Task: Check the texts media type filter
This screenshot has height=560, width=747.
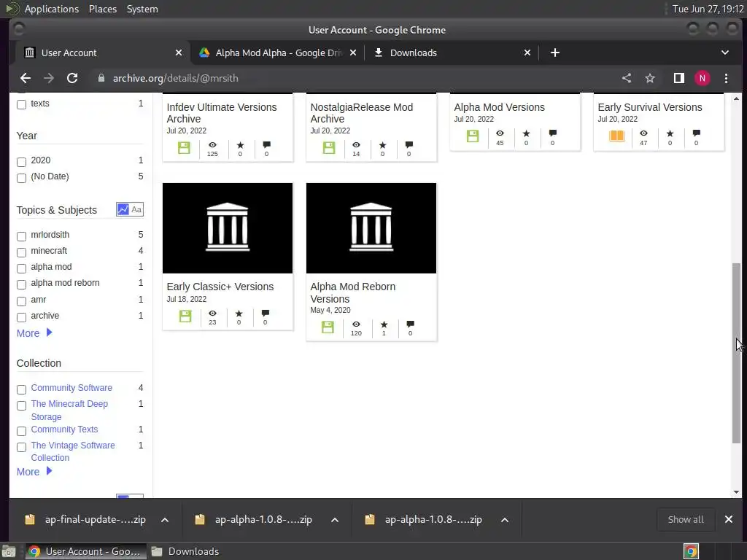Action: 21,104
